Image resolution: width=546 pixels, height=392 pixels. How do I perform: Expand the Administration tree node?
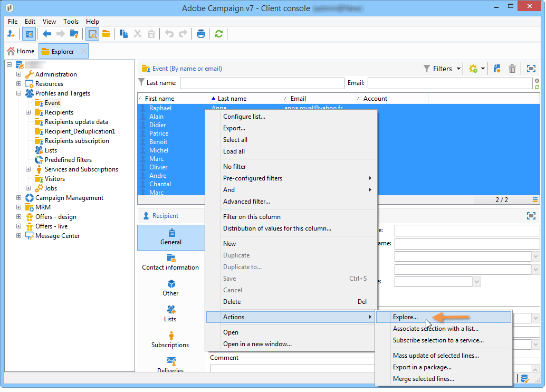[19, 74]
